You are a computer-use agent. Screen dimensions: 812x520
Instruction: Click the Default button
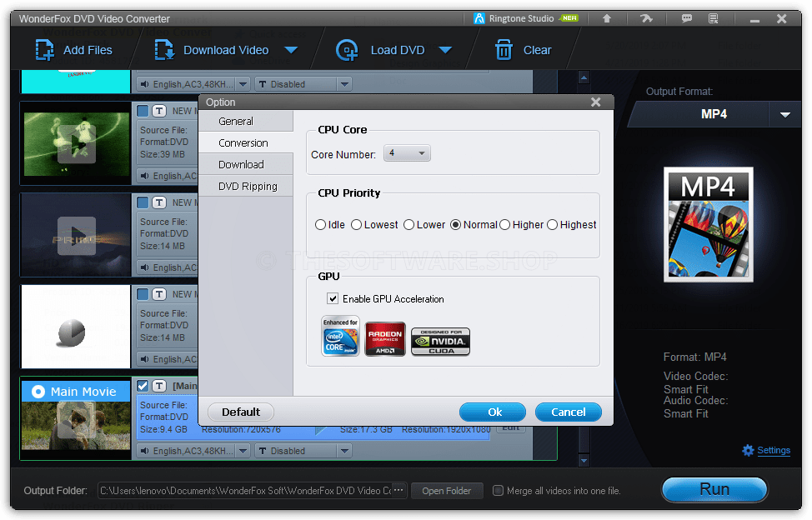[x=241, y=412]
